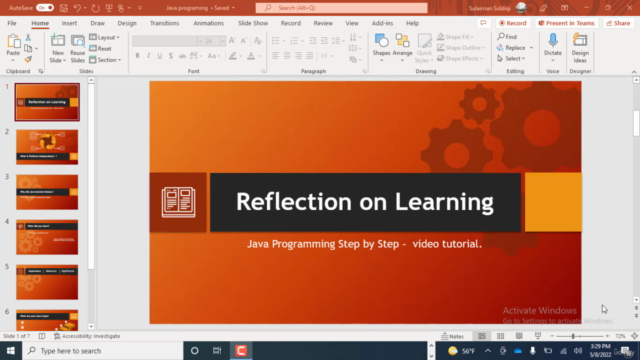The width and height of the screenshot is (640, 360).
Task: Open the Comments pane icon
Action: coord(483,23)
